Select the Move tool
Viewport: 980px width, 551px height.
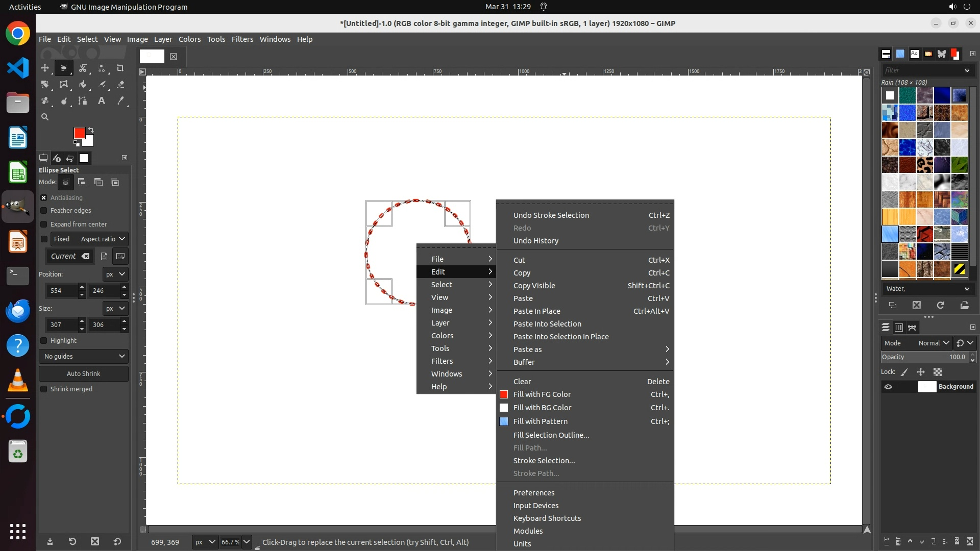45,68
